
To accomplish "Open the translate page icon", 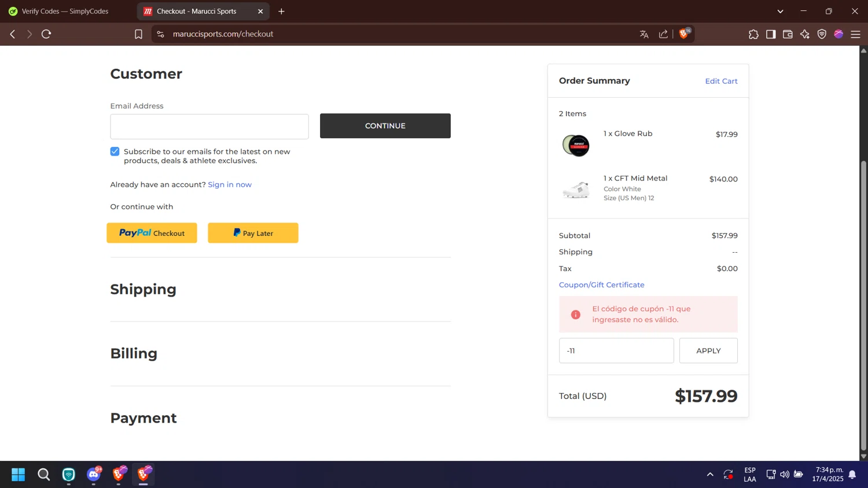I will click(644, 34).
